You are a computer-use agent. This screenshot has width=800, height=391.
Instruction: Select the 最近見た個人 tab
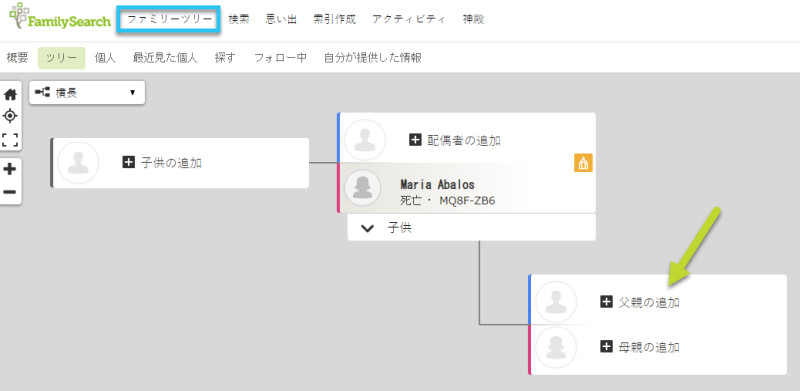click(x=165, y=58)
